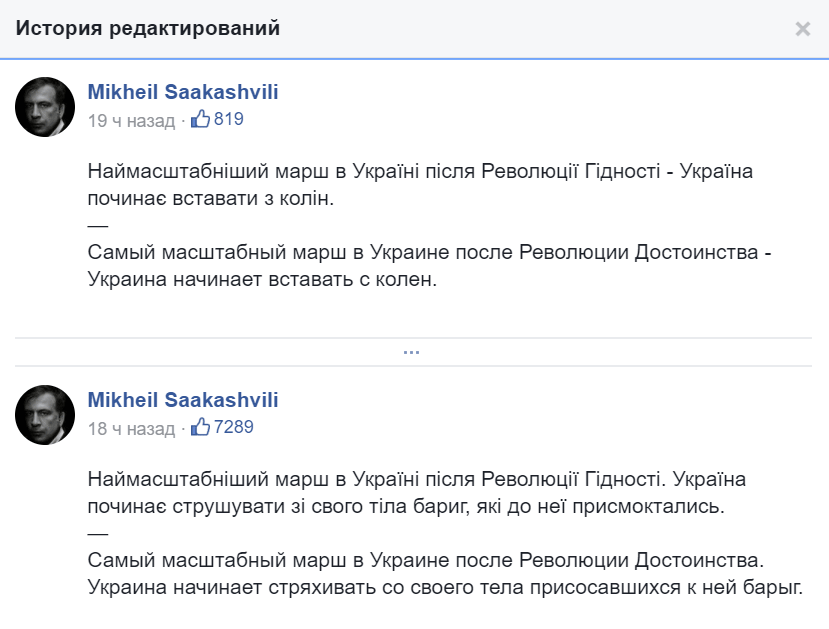Click the 18 ч назад timestamp
This screenshot has height=629, width=829.
tap(131, 429)
